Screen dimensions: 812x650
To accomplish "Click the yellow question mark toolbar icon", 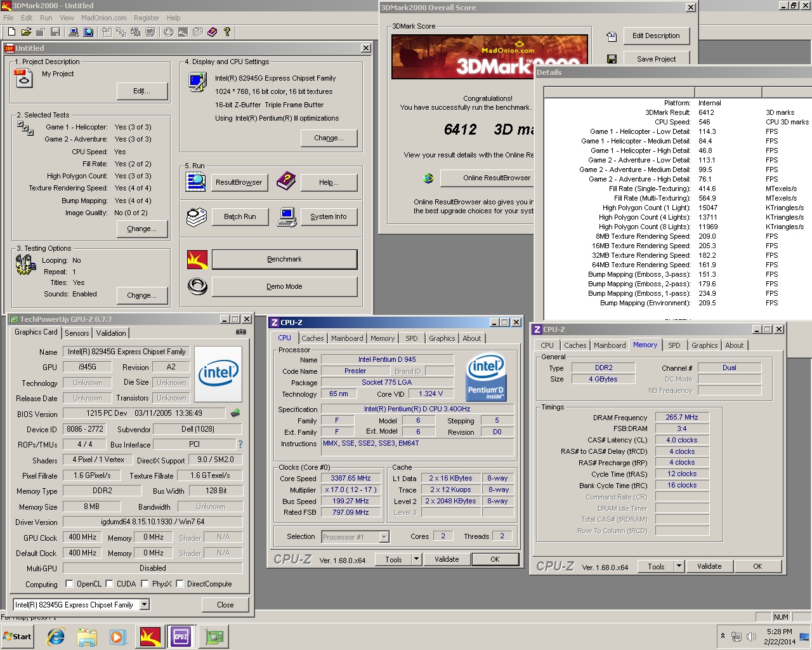I will (226, 32).
